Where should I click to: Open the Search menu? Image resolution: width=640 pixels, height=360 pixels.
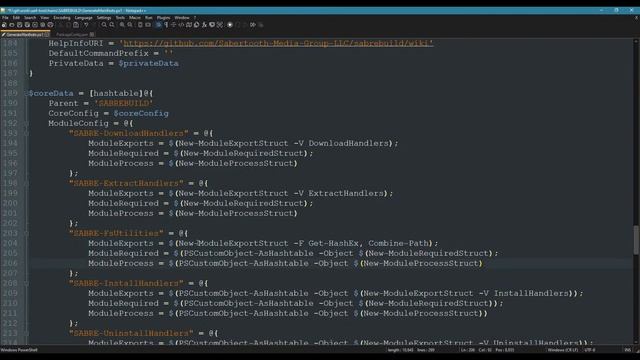30,18
